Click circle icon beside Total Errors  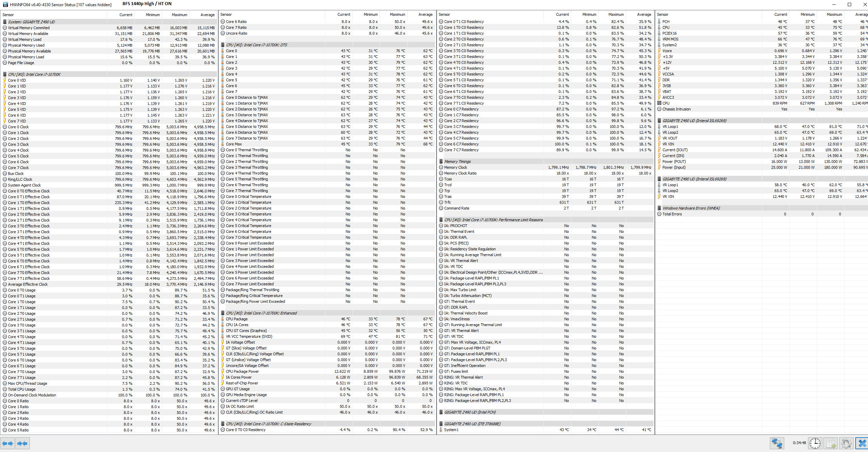tap(659, 214)
